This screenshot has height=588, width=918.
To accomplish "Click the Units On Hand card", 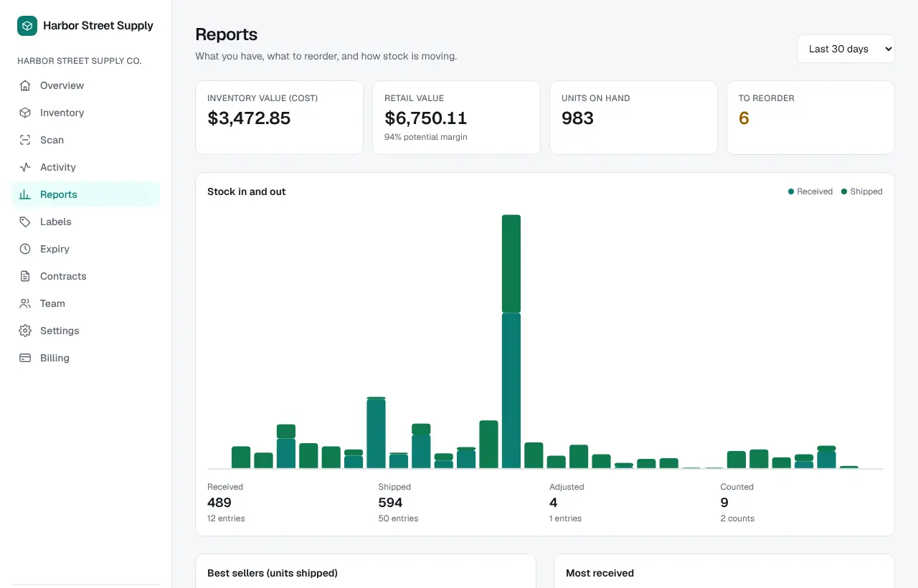I will [633, 118].
